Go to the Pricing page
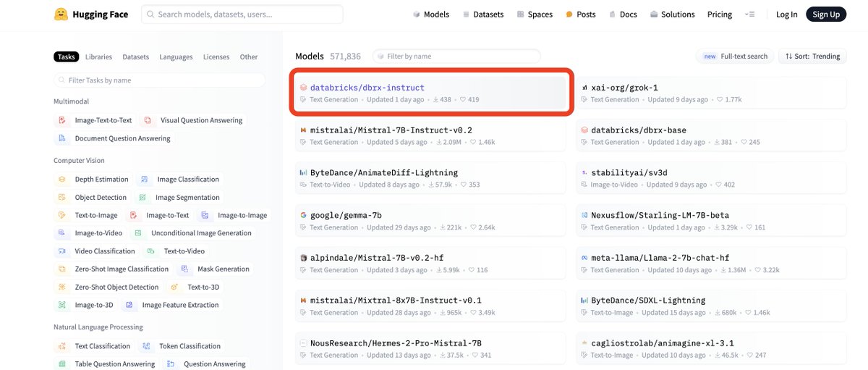The height and width of the screenshot is (370, 868). (x=720, y=14)
